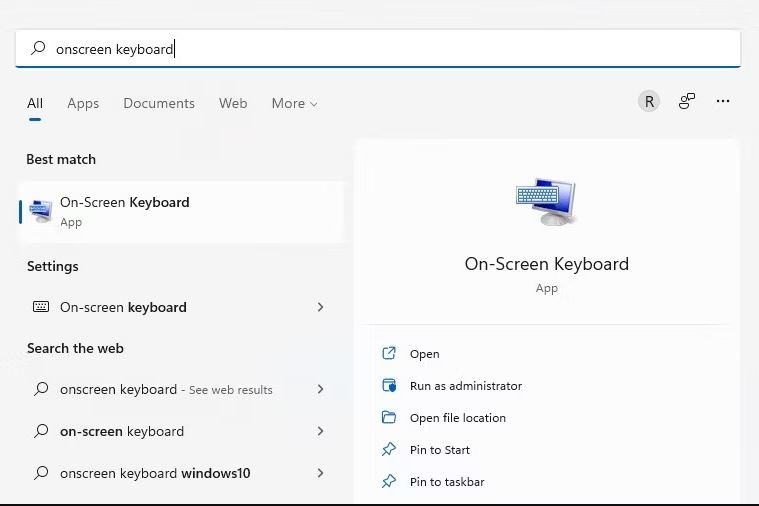Click the Run as administrator shield icon
The height and width of the screenshot is (506, 759).
(x=389, y=385)
